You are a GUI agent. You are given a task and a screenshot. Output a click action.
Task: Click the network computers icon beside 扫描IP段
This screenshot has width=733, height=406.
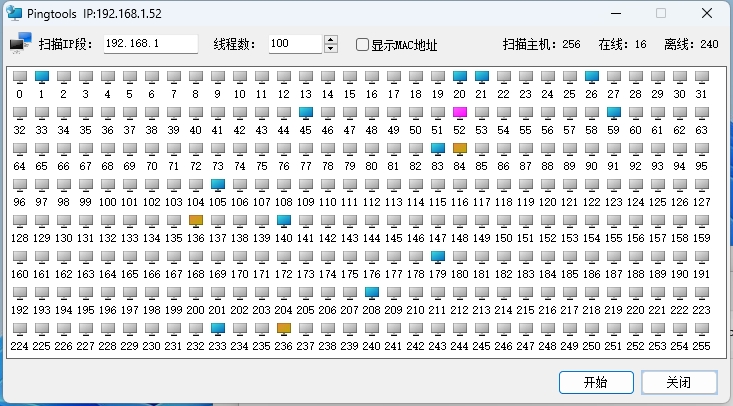click(x=20, y=43)
